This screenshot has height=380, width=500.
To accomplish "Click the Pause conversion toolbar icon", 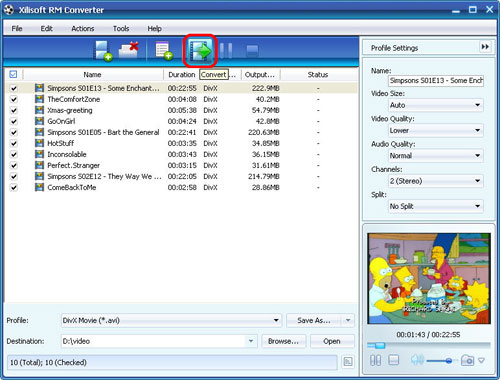I will 226,51.
